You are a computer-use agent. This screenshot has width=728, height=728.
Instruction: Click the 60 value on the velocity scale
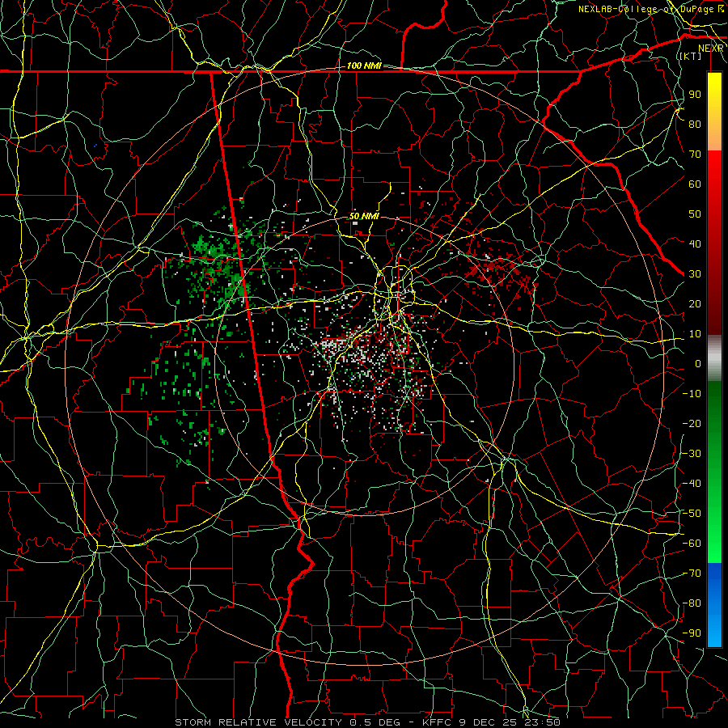pyautogui.click(x=695, y=184)
